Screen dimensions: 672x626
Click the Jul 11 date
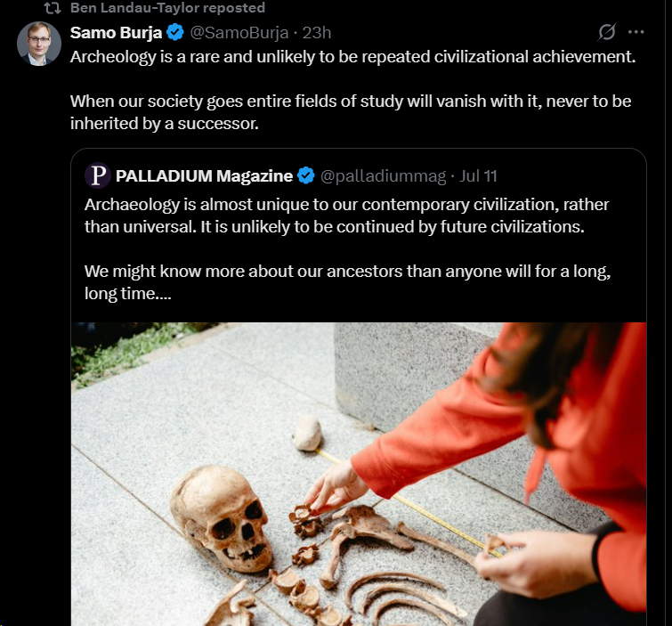[x=480, y=175]
